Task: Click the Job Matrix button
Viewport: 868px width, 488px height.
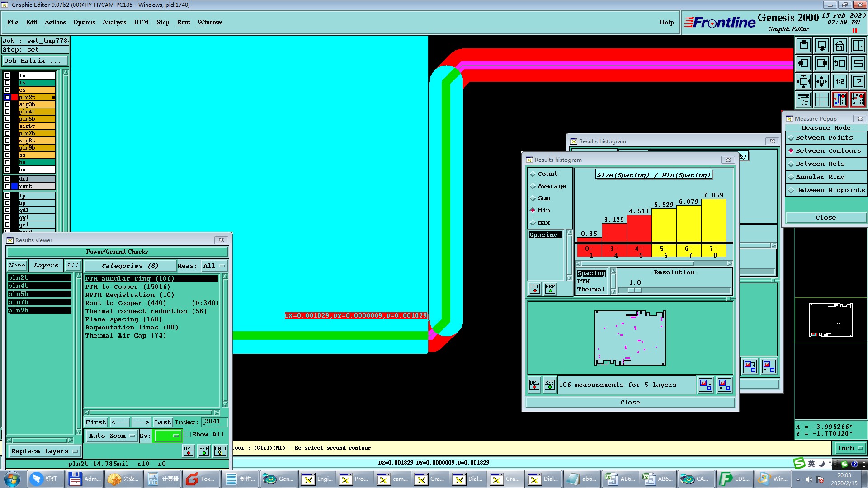Action: pyautogui.click(x=35, y=61)
